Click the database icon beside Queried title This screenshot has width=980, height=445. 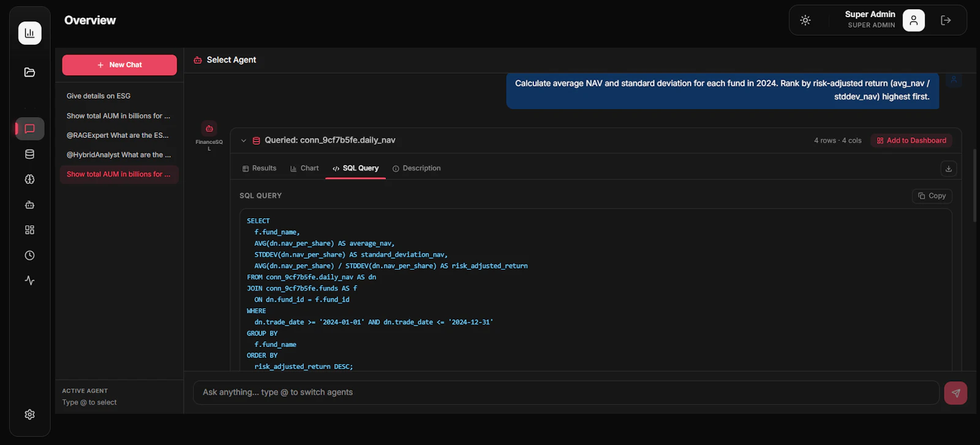pos(257,140)
